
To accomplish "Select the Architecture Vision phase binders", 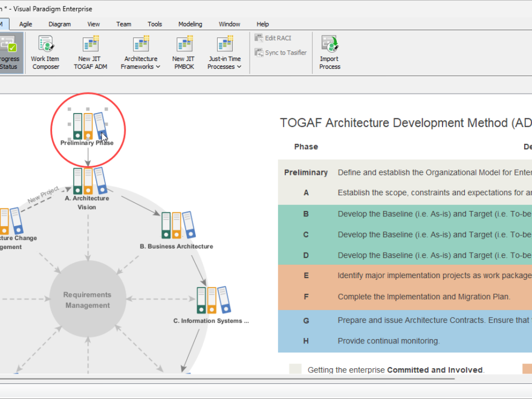I will pos(87,181).
